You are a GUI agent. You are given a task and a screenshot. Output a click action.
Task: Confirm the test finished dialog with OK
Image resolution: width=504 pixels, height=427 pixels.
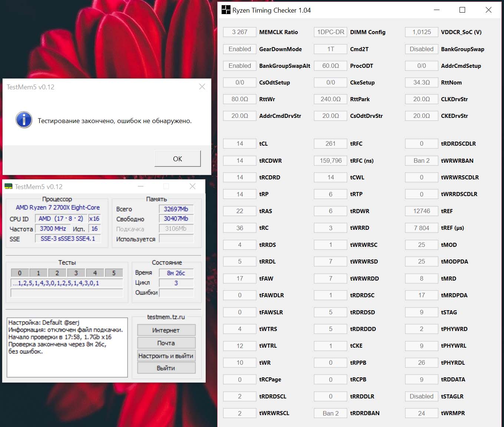coord(178,159)
